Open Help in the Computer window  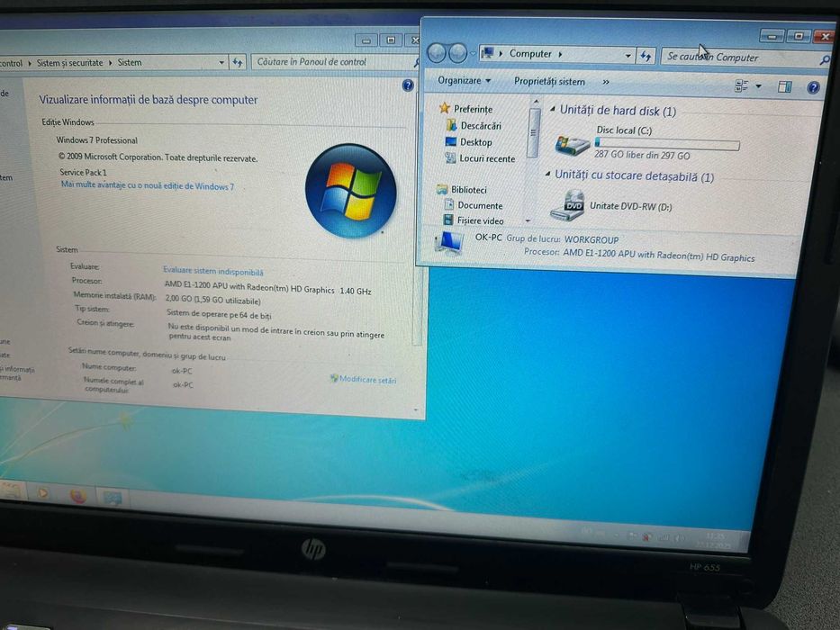click(x=813, y=87)
